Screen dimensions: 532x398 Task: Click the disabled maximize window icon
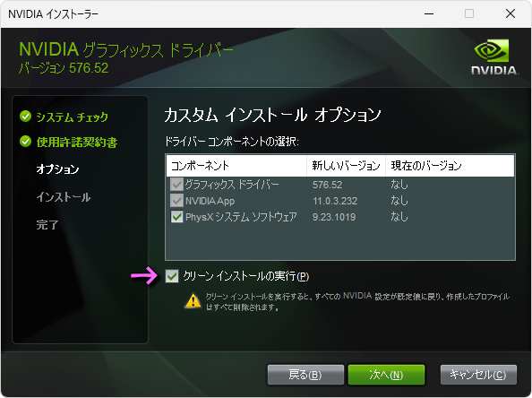pyautogui.click(x=469, y=14)
